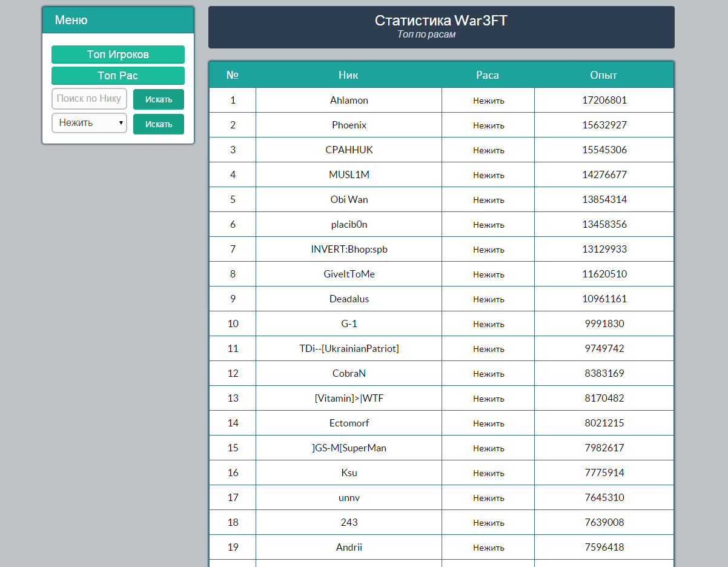Open the Топ Рас page

pos(118,76)
